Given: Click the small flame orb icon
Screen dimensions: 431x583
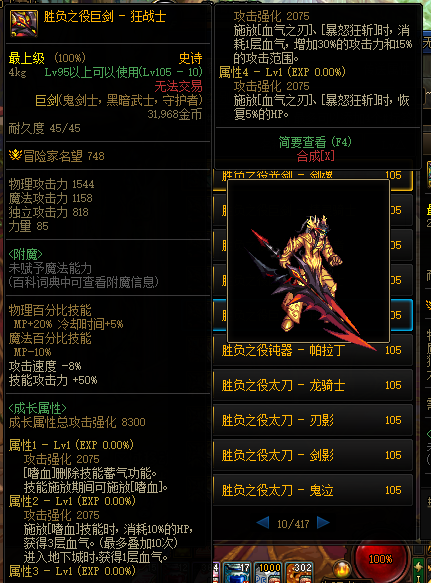Looking at the screenshot, I should [341, 569].
